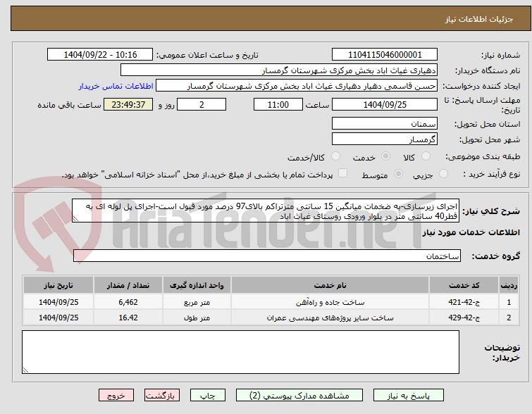Click service code ج-42-429
Image resolution: width=532 pixels, height=414 pixels.
[464, 318]
